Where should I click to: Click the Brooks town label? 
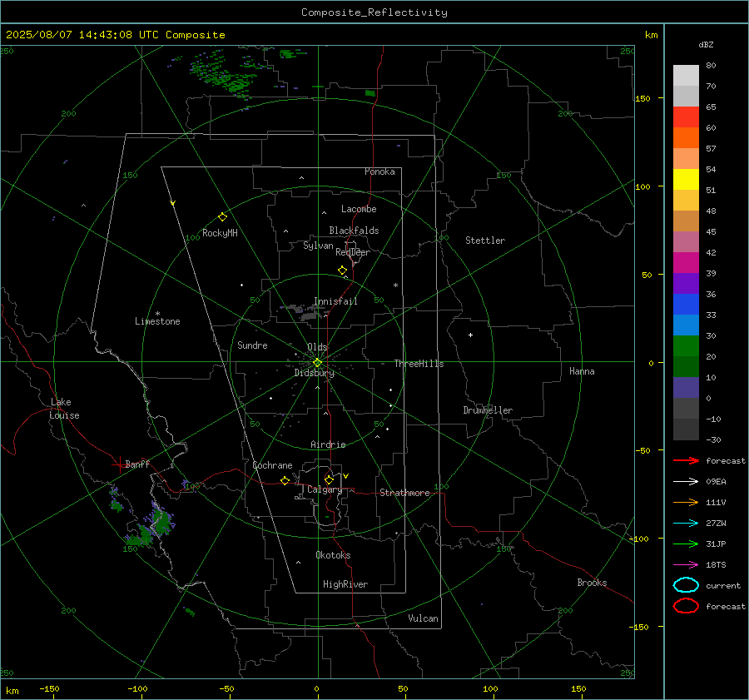coord(592,583)
